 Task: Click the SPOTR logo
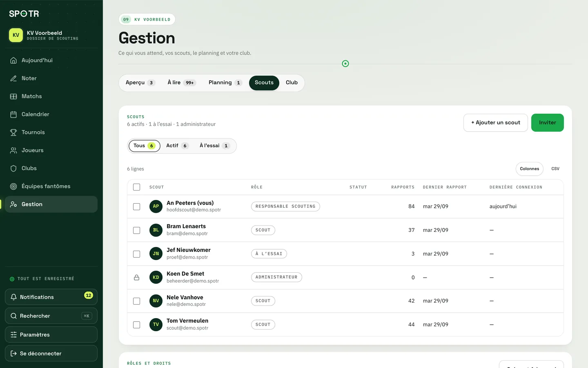tap(24, 13)
